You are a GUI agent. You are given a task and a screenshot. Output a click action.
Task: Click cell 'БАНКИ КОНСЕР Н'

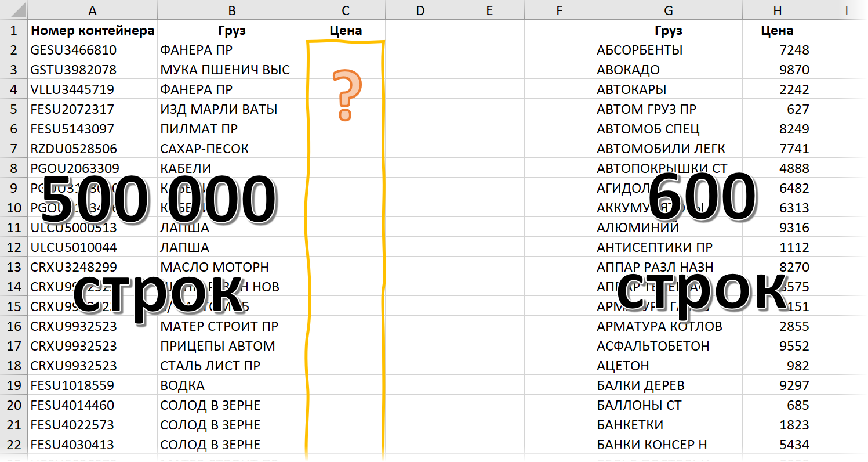(668, 445)
